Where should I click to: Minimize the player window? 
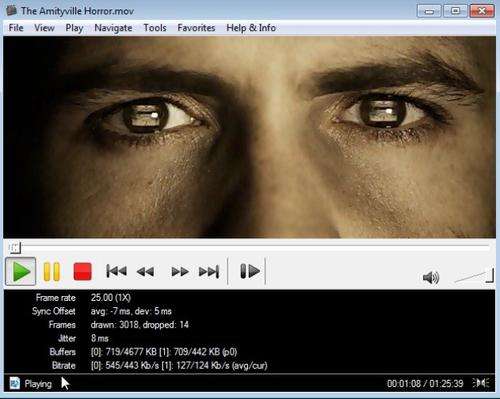(429, 11)
